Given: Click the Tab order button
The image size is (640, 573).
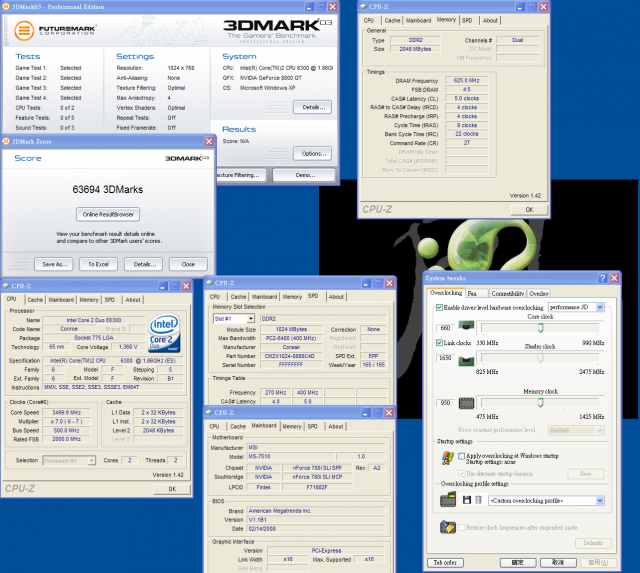Looking at the screenshot, I should [445, 562].
